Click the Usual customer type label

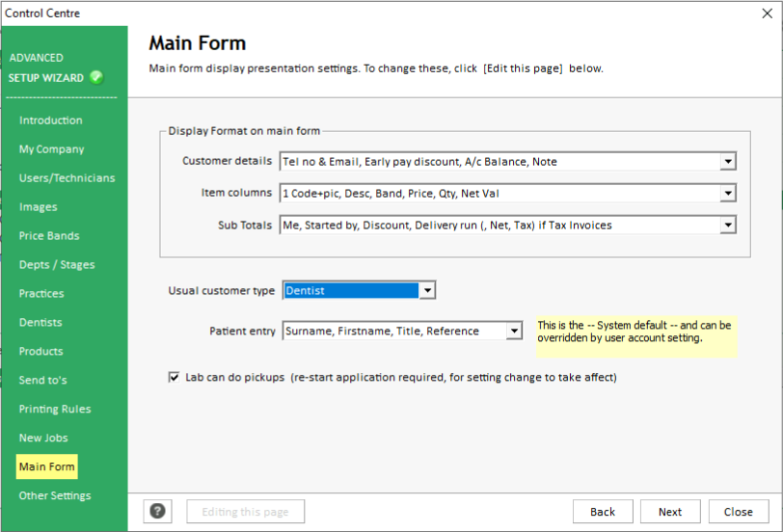tap(221, 290)
